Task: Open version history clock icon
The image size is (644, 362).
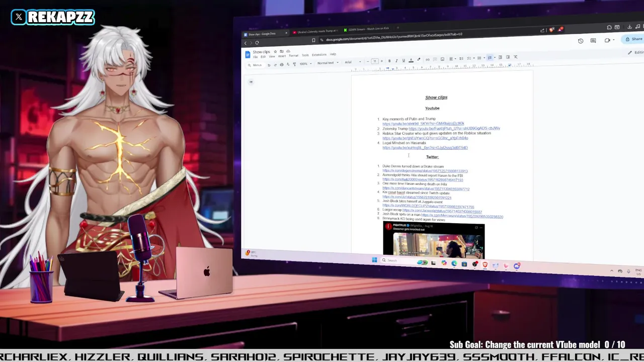Action: 581,41
